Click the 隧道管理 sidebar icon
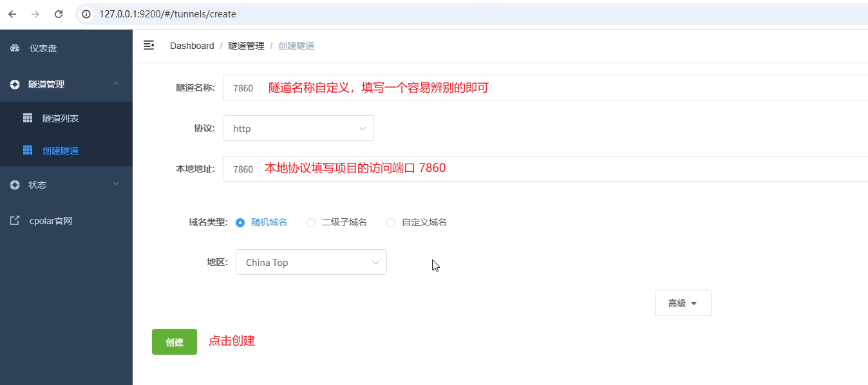868x385 pixels. pos(15,84)
